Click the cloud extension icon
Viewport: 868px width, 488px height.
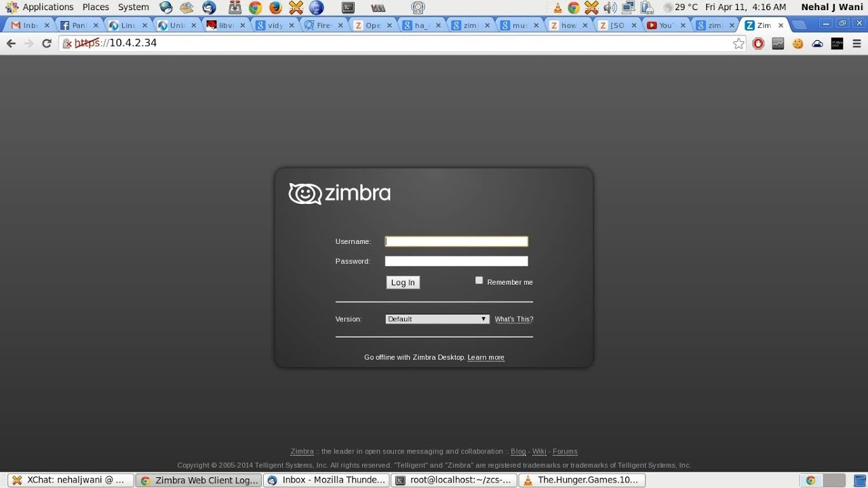818,43
